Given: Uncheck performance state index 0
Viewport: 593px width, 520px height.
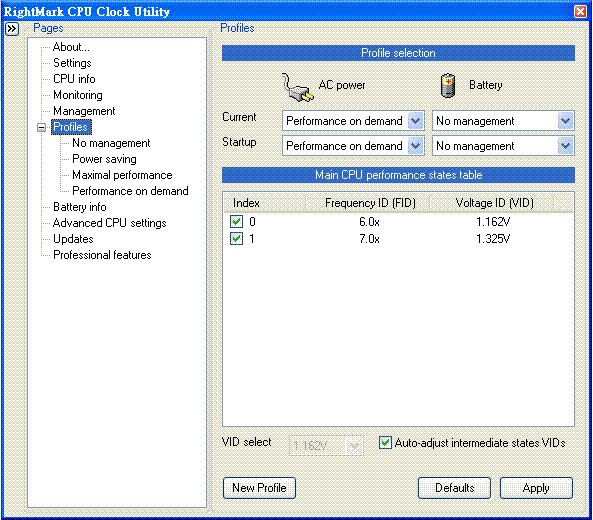Looking at the screenshot, I should [x=236, y=222].
